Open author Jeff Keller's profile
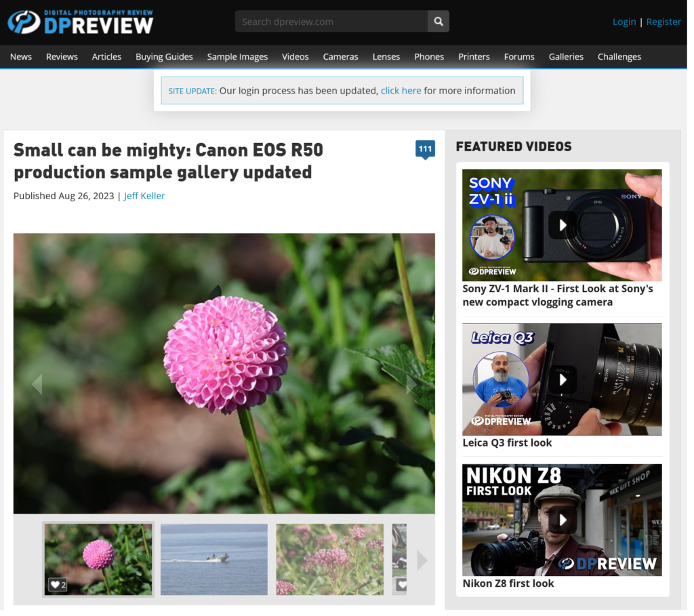The height and width of the screenshot is (616, 694). [x=144, y=196]
